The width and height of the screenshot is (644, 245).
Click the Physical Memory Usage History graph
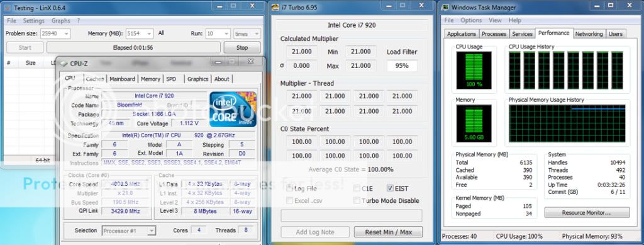pyautogui.click(x=567, y=123)
